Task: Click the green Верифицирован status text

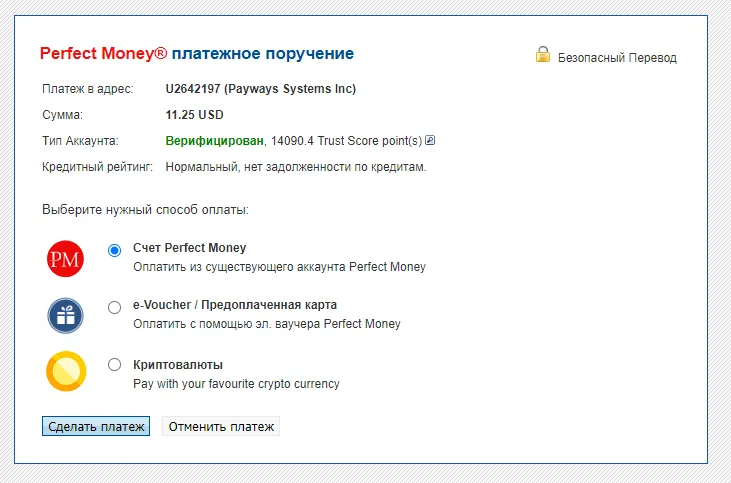Action: pos(214,140)
